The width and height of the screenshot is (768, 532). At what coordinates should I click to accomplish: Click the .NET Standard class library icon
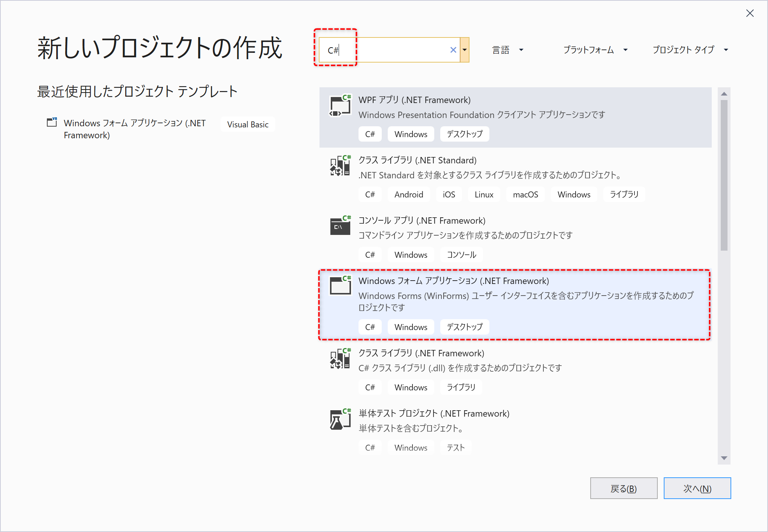[340, 166]
